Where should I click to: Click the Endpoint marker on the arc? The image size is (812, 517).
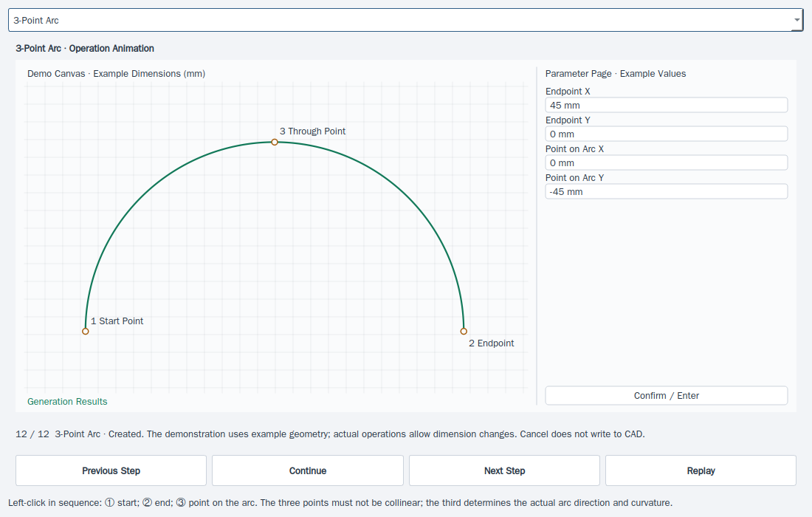pos(464,332)
